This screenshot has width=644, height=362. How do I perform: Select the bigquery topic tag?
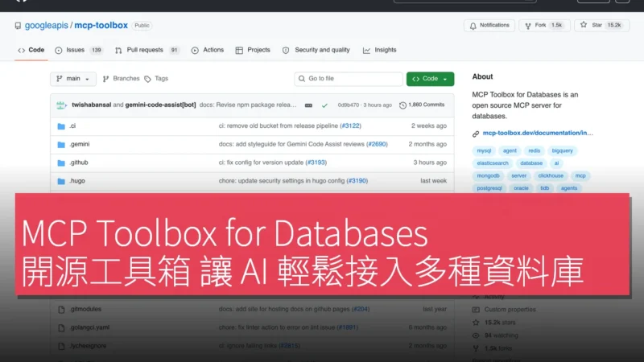point(562,150)
